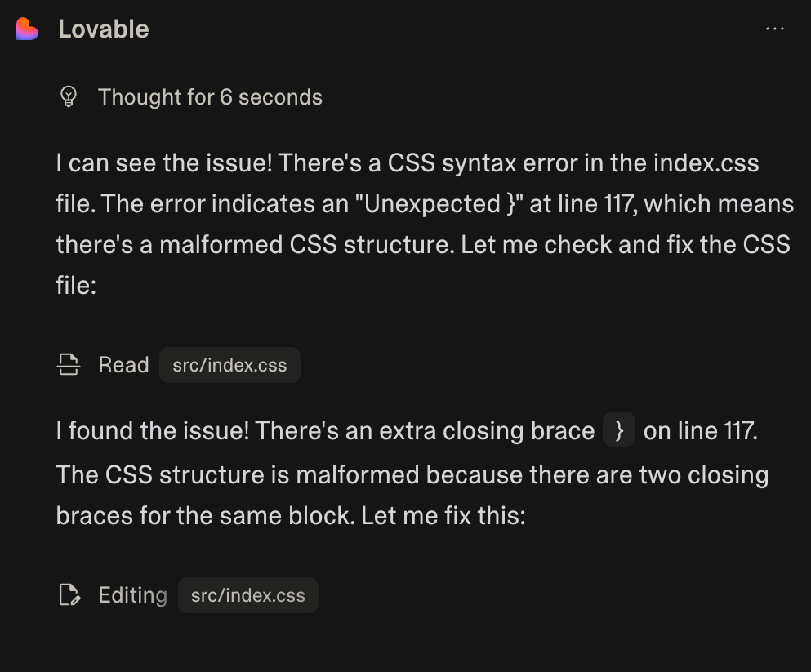Click the inline closing brace code chip
This screenshot has height=672, width=811.
(x=619, y=431)
